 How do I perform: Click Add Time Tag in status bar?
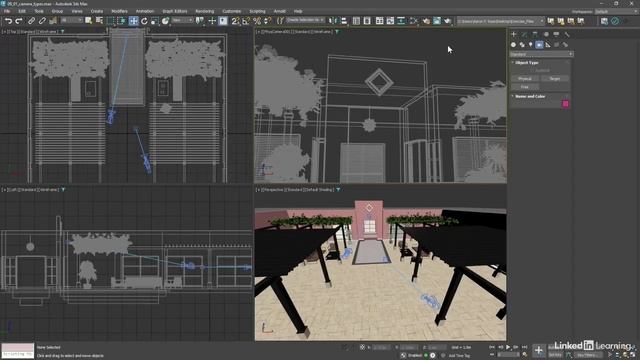point(459,356)
